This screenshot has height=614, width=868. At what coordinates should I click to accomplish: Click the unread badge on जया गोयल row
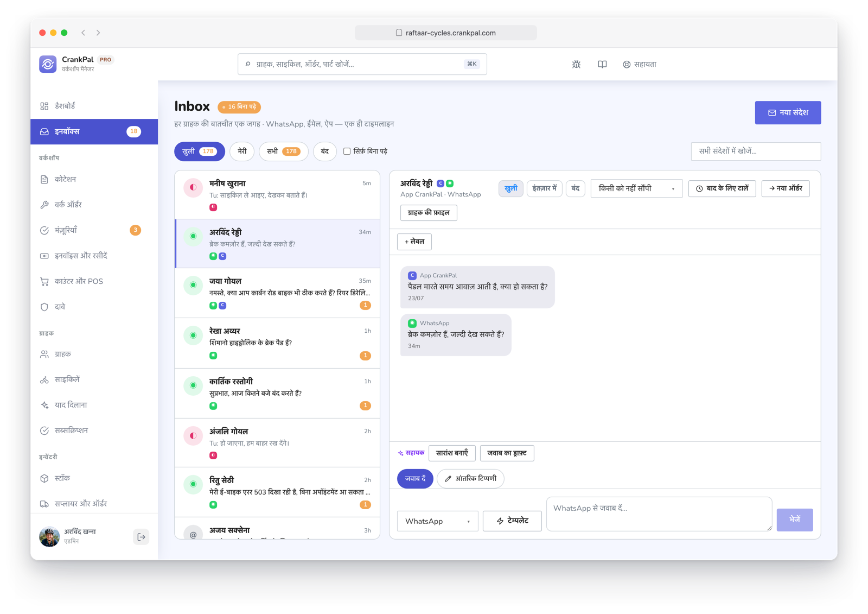[365, 305]
